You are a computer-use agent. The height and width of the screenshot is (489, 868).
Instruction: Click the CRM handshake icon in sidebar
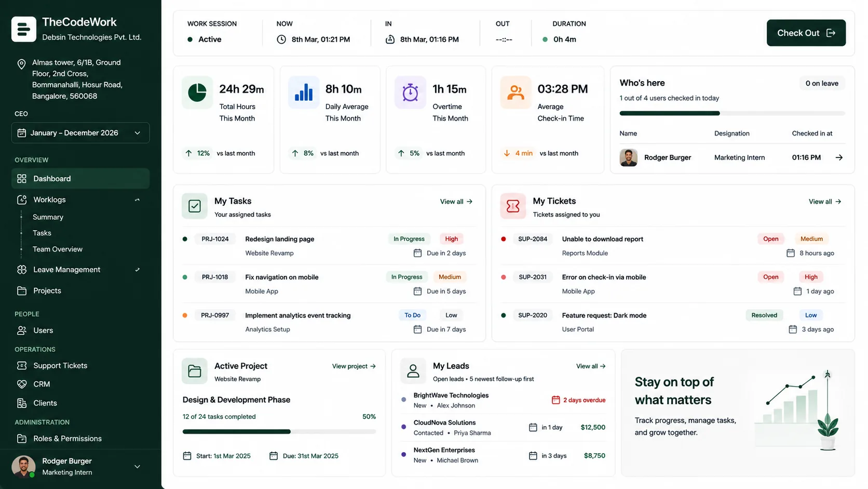(22, 384)
